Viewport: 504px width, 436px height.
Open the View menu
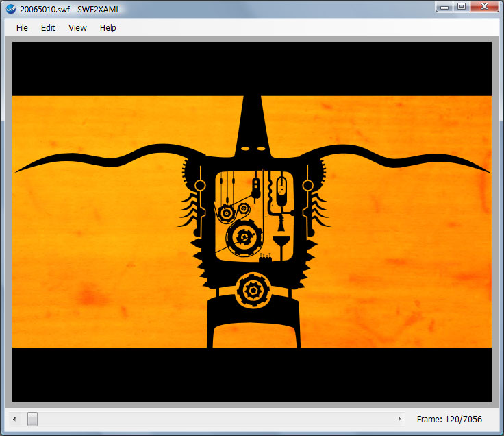tap(77, 28)
